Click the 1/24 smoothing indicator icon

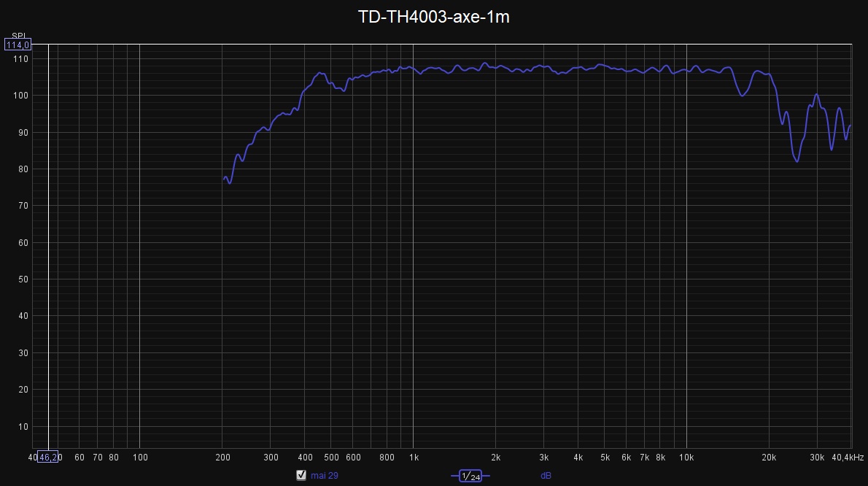(470, 476)
